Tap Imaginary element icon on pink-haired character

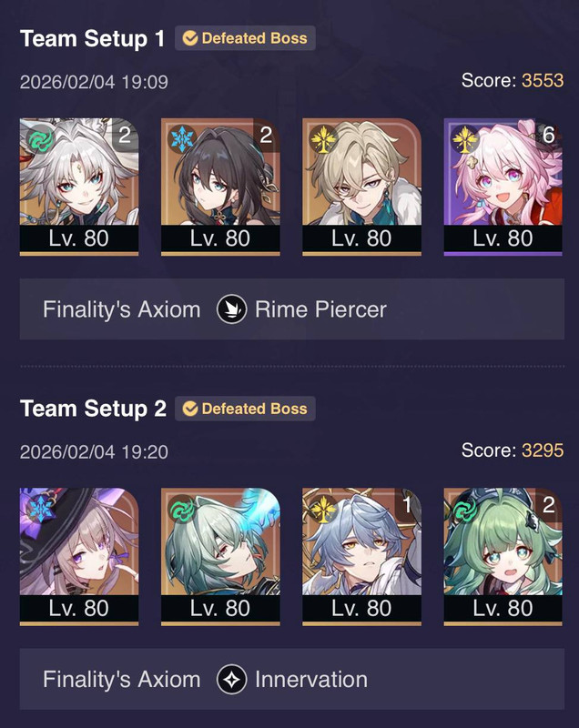[x=464, y=139]
